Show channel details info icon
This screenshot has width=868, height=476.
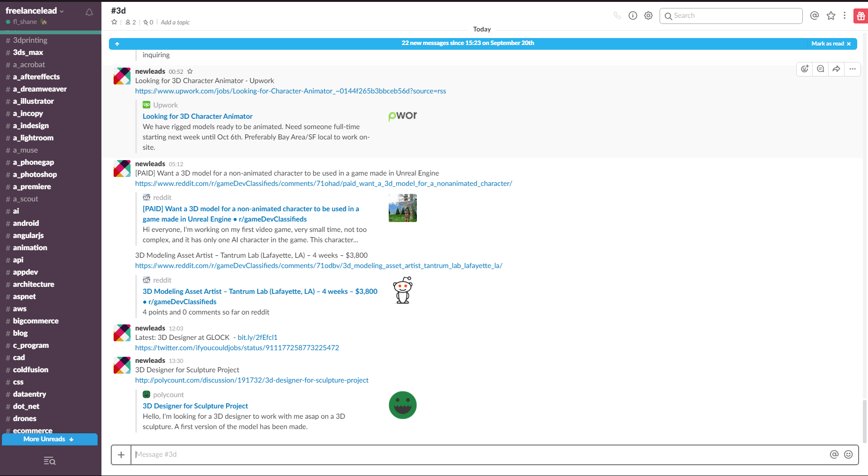pos(633,15)
